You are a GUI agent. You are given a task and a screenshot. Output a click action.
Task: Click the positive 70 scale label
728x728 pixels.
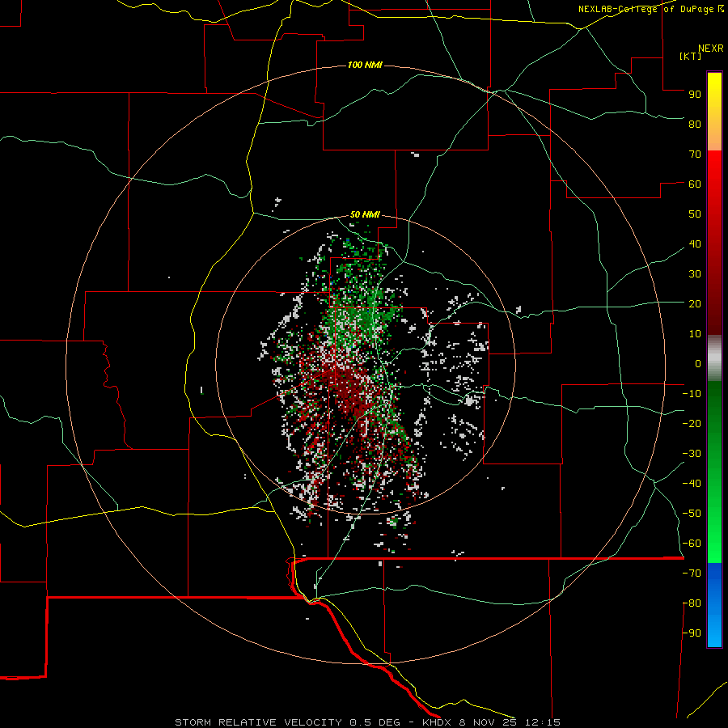(x=695, y=154)
